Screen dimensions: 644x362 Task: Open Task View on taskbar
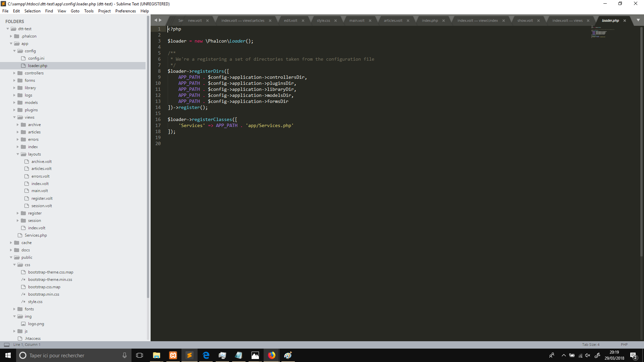[x=140, y=355]
